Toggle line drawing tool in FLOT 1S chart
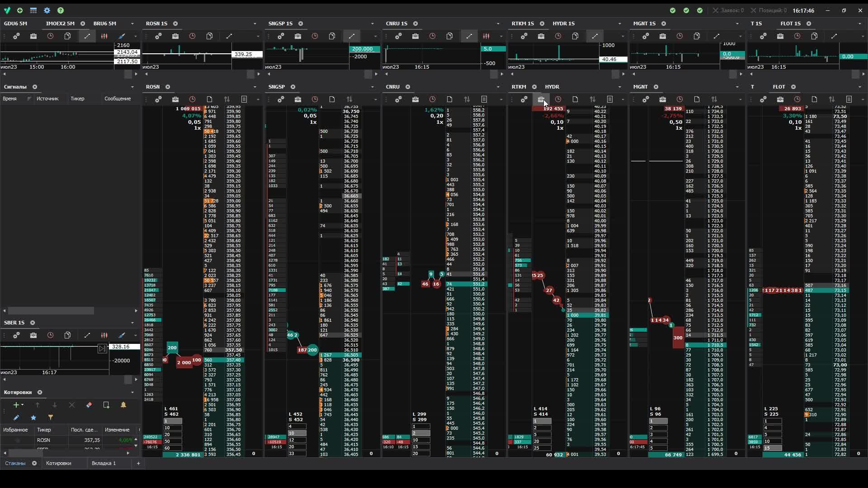The image size is (868, 488). click(834, 36)
